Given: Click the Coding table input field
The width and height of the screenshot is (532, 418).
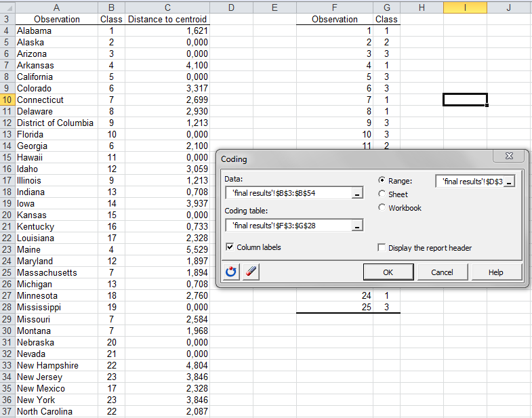Looking at the screenshot, I should 289,226.
